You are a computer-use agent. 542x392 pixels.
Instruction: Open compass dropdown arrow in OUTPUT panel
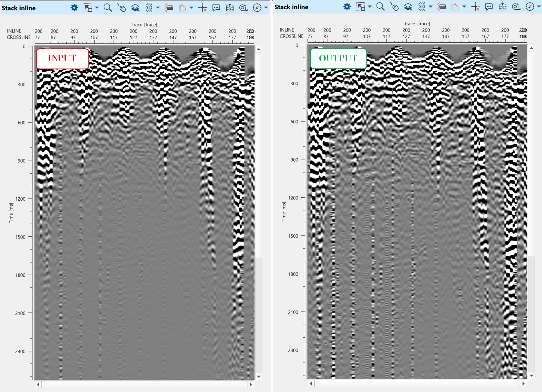pos(539,7)
